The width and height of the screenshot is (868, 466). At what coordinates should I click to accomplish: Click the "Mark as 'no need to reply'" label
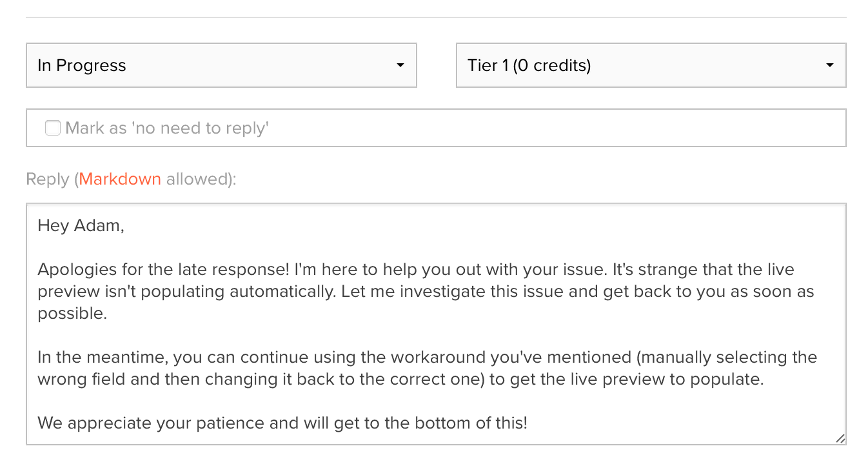(x=167, y=128)
